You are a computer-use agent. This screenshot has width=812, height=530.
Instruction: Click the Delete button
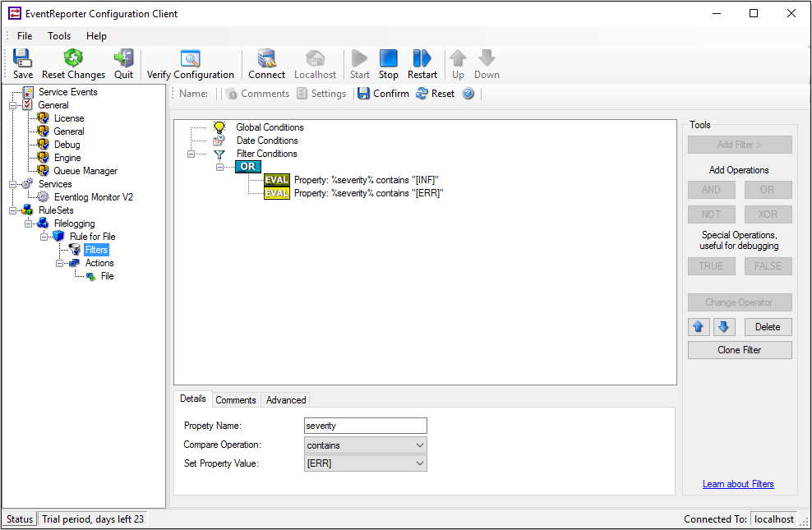tap(768, 327)
